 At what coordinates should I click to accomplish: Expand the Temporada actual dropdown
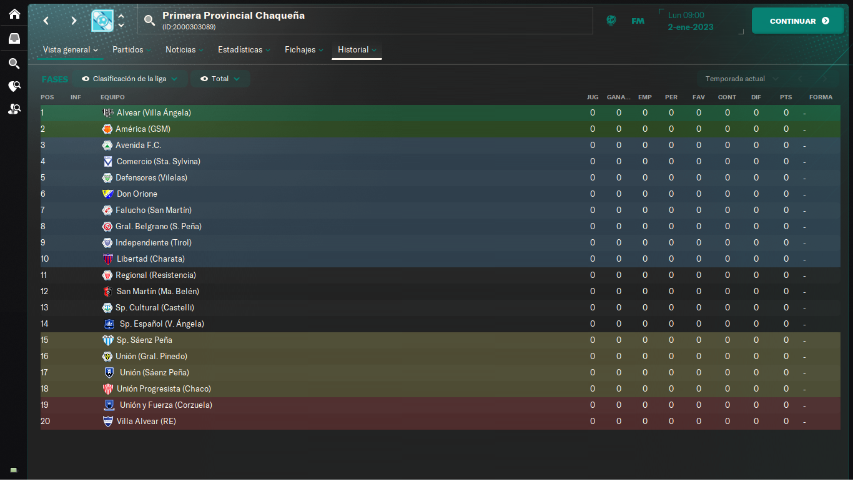(742, 79)
